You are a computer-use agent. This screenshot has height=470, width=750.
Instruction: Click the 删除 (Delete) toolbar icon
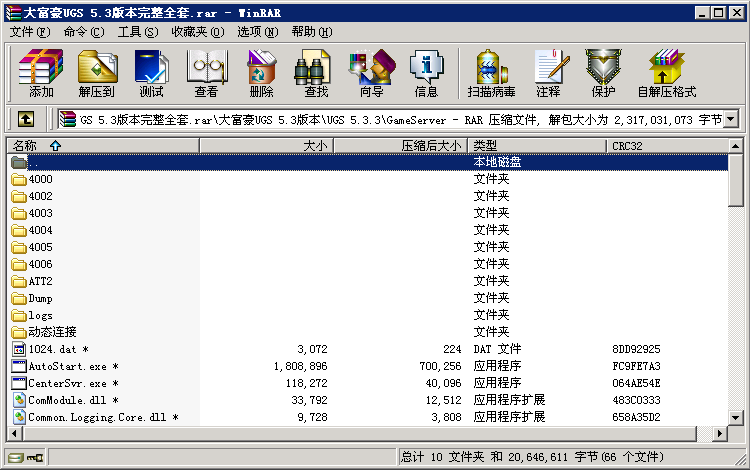pos(261,73)
